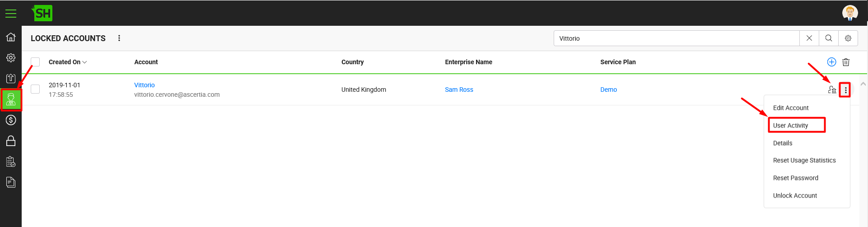Select Unlock Account in the menu

[x=795, y=195]
